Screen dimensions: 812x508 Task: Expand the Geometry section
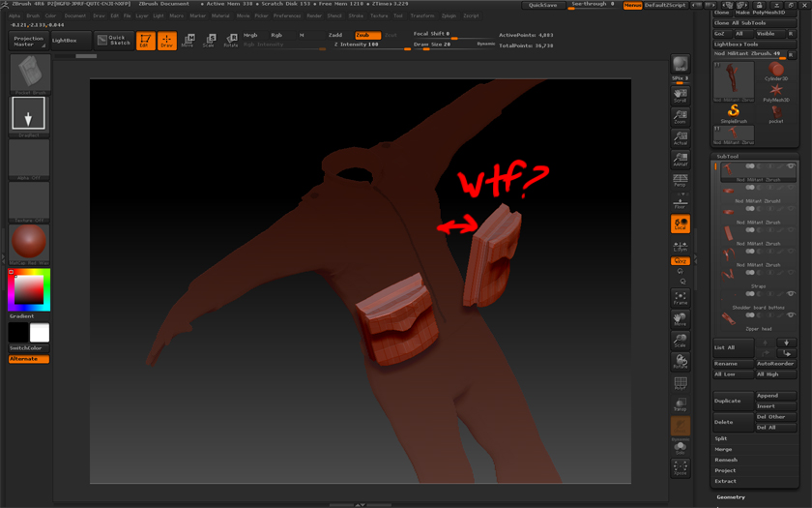click(731, 497)
